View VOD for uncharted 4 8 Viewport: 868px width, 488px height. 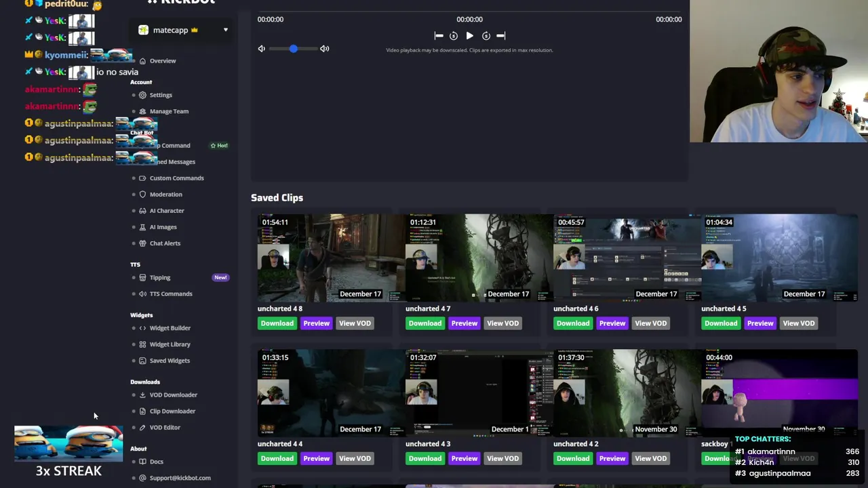coord(355,323)
